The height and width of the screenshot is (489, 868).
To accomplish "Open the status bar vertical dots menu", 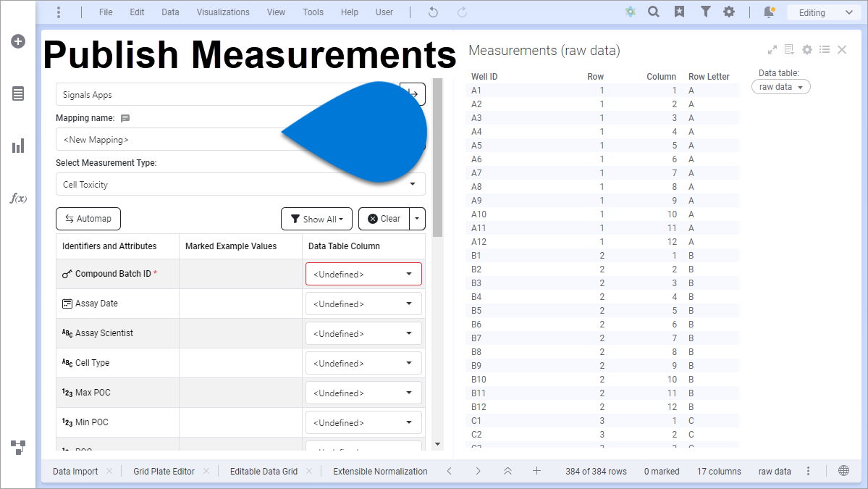I will coord(808,472).
